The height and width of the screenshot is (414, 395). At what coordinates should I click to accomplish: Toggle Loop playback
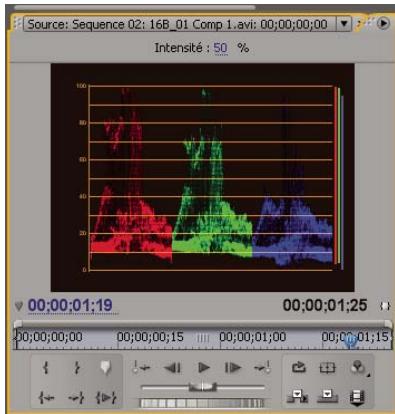point(299,367)
